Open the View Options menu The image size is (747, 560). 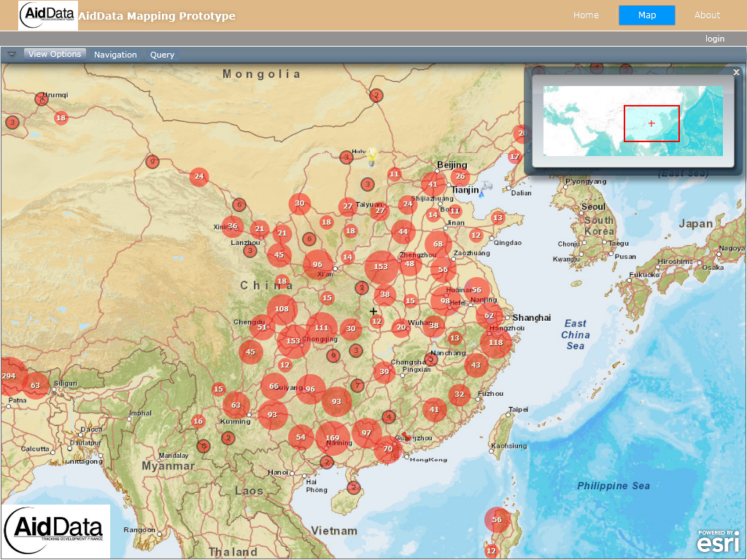pyautogui.click(x=54, y=54)
